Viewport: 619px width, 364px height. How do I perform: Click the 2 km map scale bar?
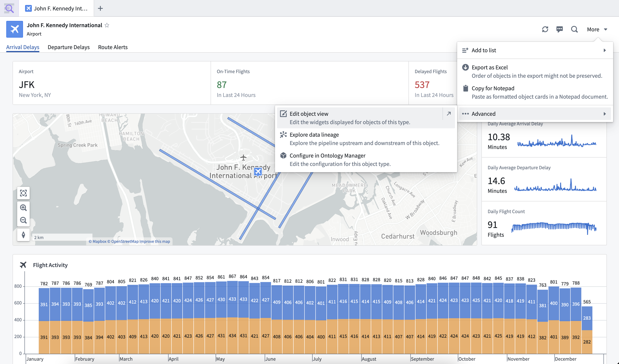point(62,237)
